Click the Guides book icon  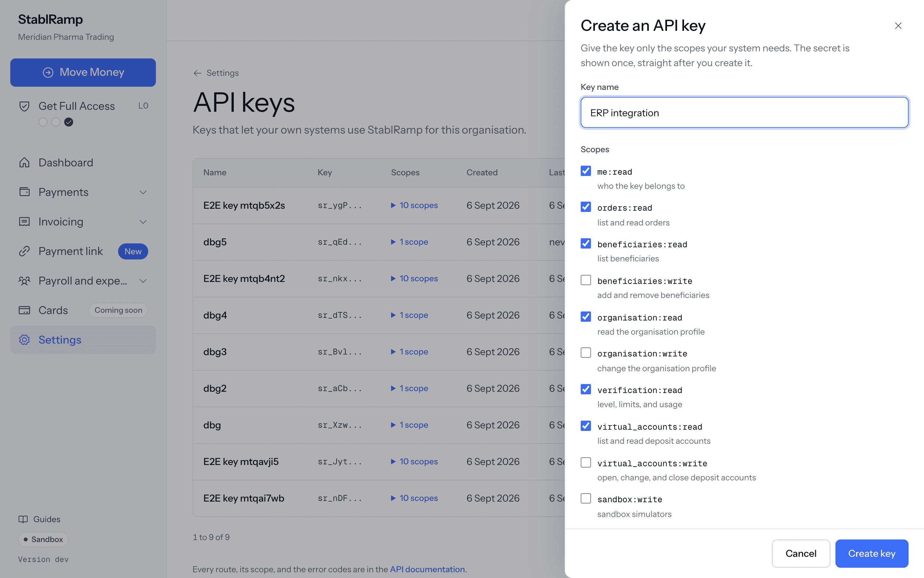tap(23, 519)
